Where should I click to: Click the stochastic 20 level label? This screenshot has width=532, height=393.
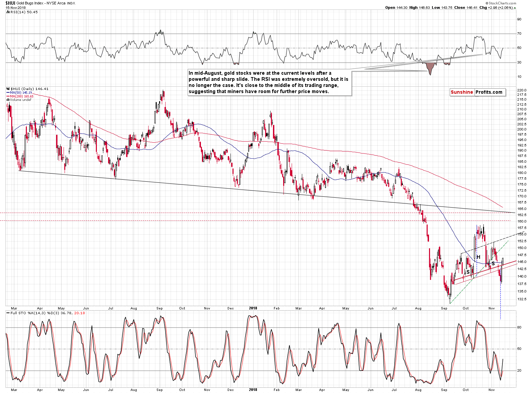[x=519, y=371]
